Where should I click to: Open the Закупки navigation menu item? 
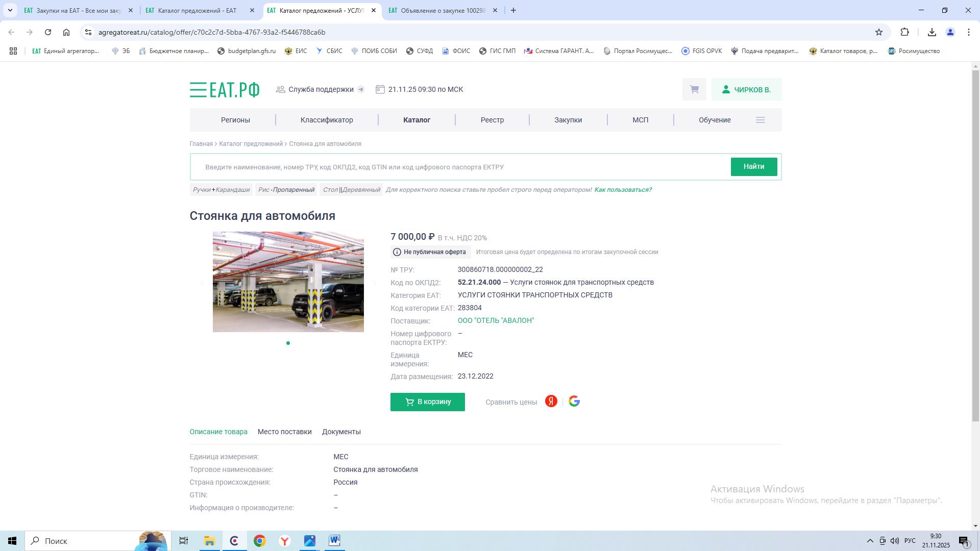pos(568,120)
